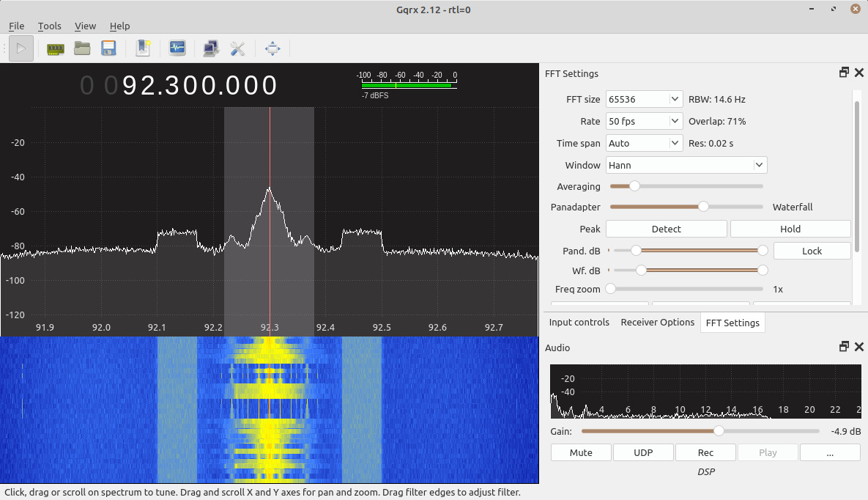
Task: Undock the FFT Settings panel
Action: (x=844, y=73)
